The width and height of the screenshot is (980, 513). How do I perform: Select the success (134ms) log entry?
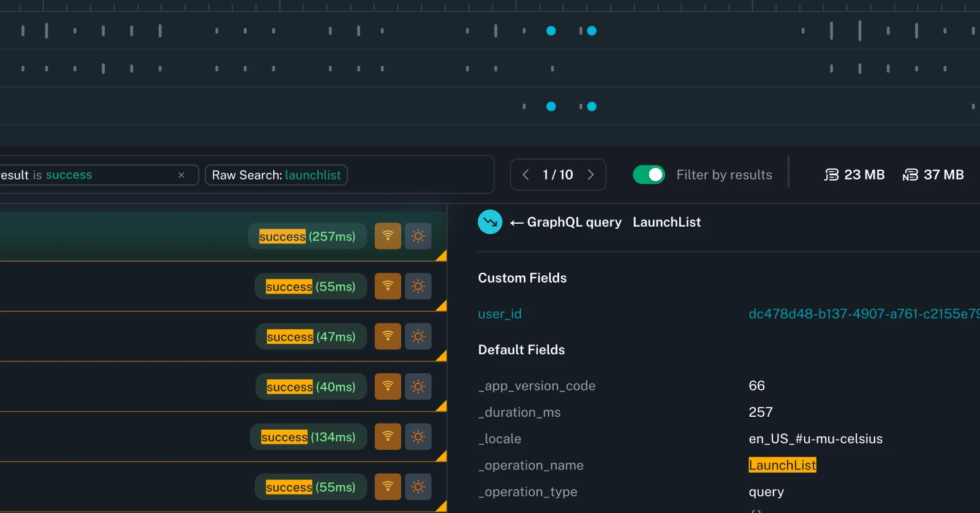[x=308, y=437]
